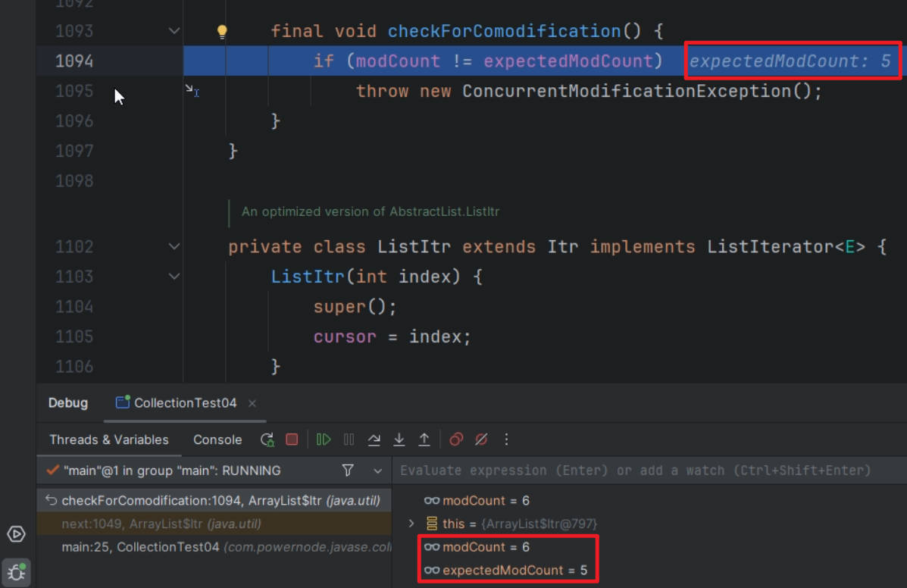Screen dimensions: 907x588
Task: Open the thread selector dropdown chevron
Action: click(377, 471)
